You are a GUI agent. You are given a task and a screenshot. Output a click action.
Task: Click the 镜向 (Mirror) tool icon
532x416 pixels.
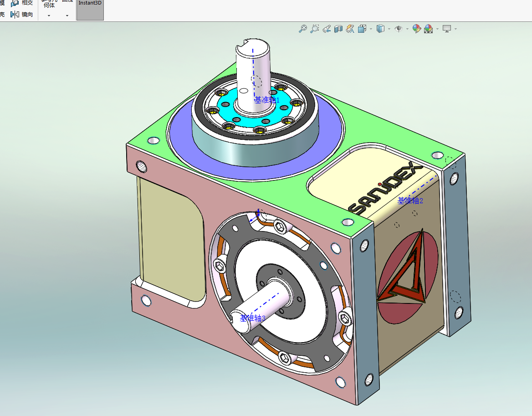click(x=15, y=14)
